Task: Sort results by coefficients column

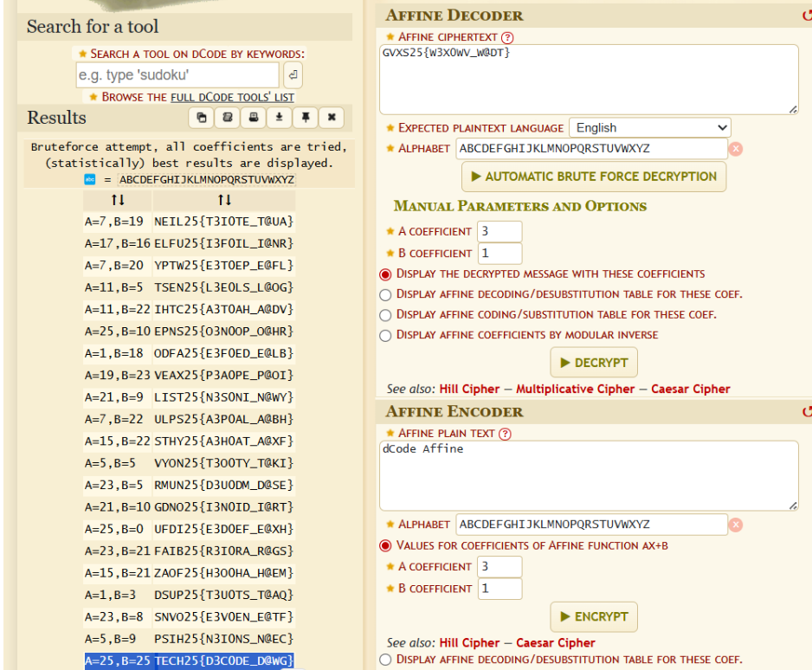Action: (118, 200)
